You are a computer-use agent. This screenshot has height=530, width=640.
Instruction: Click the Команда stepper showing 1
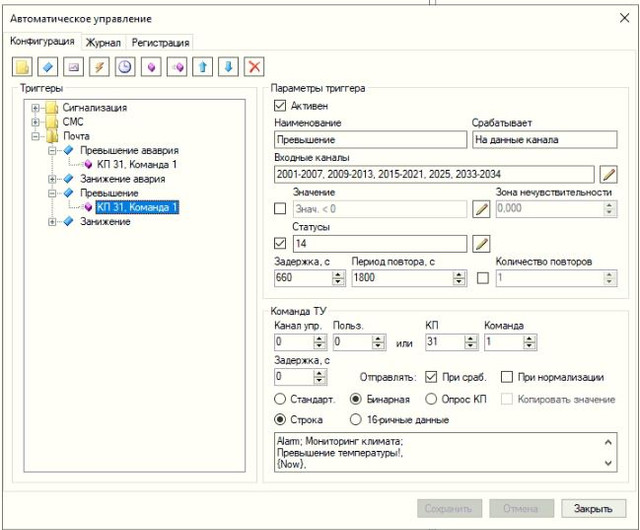click(511, 342)
